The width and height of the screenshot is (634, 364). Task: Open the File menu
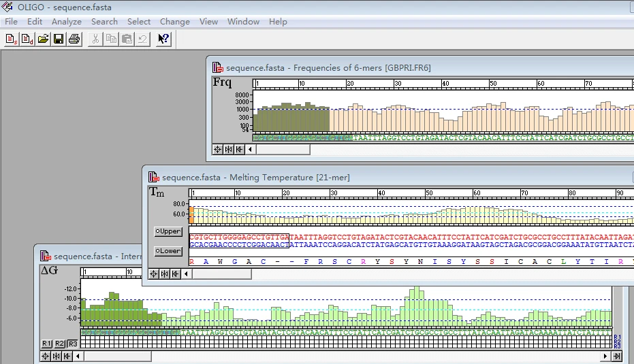(11, 21)
